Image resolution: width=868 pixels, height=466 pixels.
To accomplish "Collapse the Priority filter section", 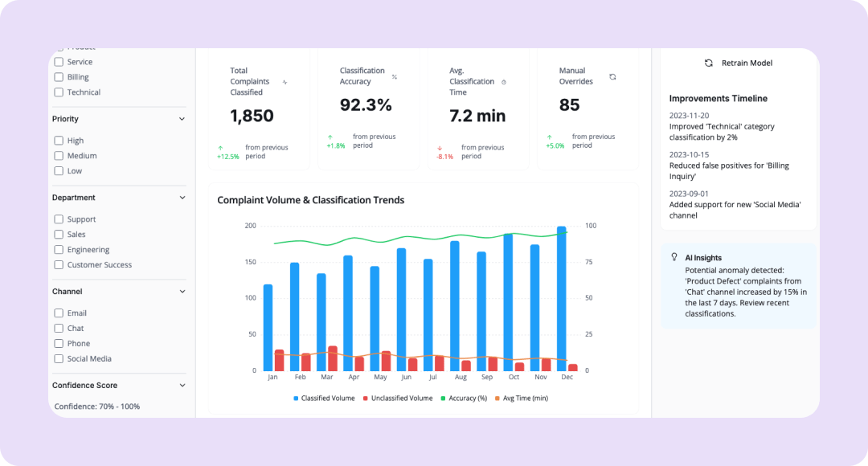I will pos(182,119).
